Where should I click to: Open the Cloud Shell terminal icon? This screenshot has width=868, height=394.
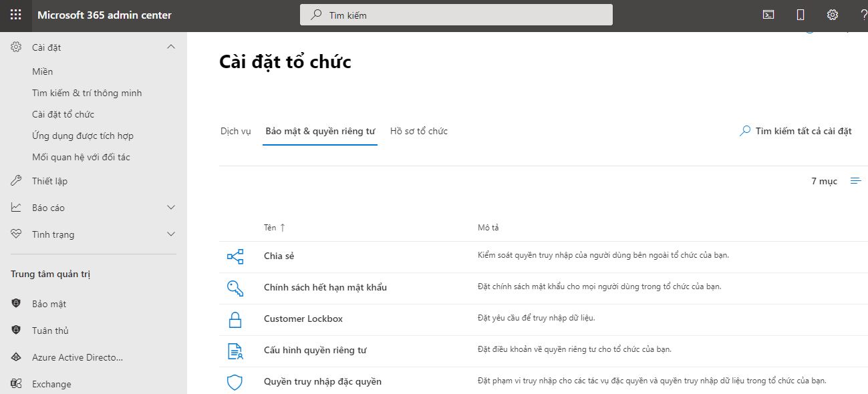coord(768,15)
